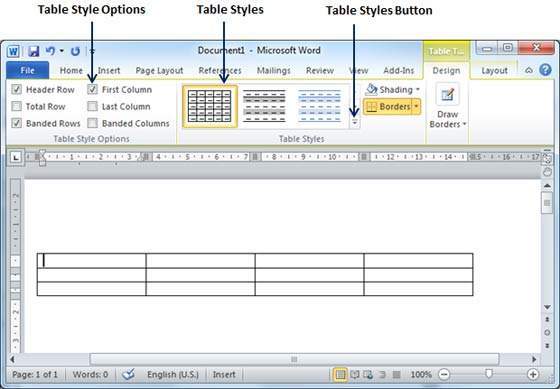The image size is (560, 389).
Task: Click the zoom in plus button
Action: click(533, 374)
